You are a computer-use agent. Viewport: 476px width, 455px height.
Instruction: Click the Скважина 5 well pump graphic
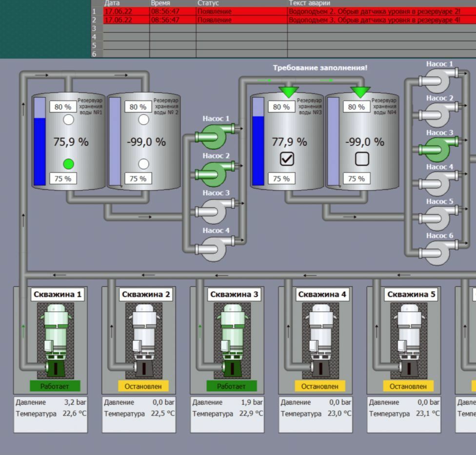[x=409, y=340]
